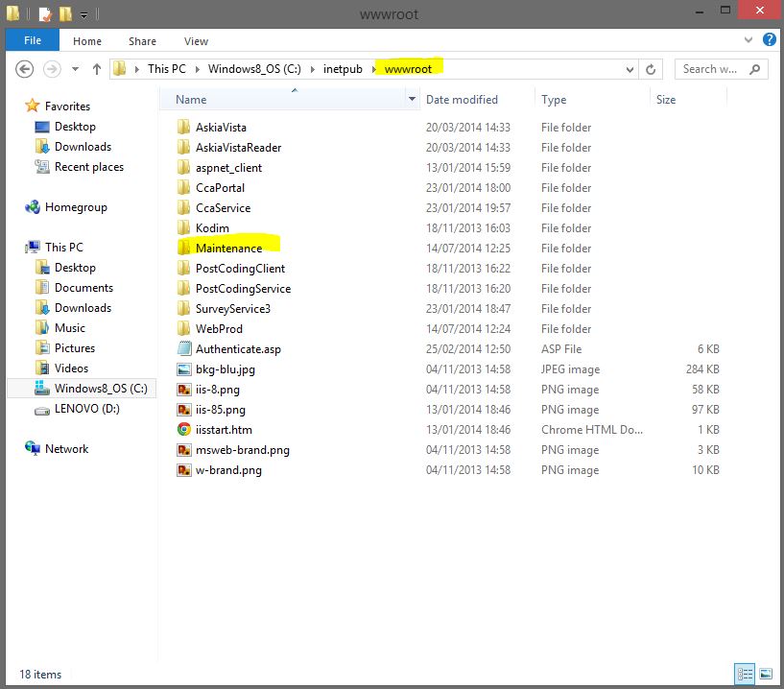Select the AskiaVistaReader folder icon

pyautogui.click(x=184, y=147)
